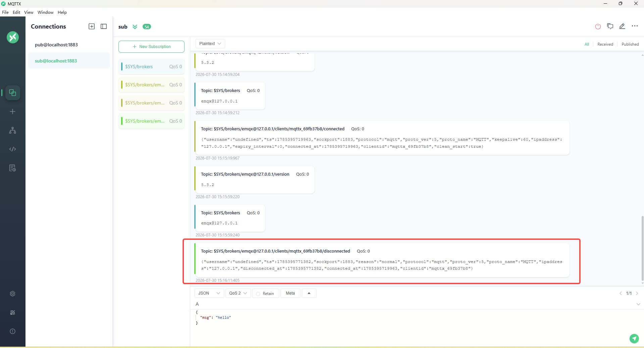Click the MQTTX logo in the sidebar

(x=13, y=37)
